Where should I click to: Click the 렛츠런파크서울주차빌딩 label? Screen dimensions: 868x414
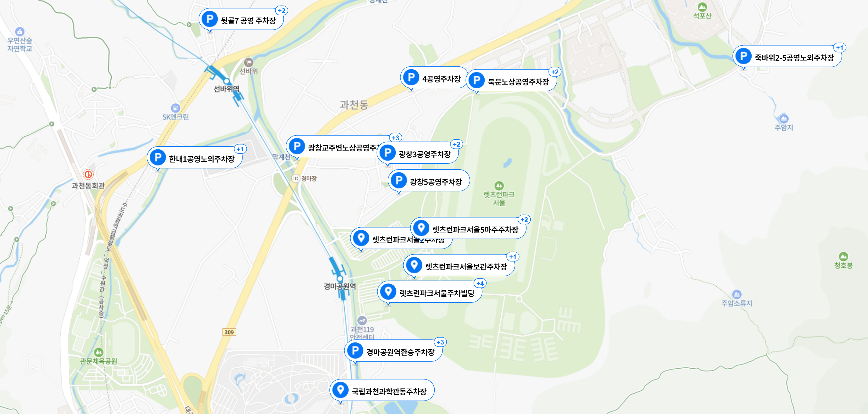[437, 293]
